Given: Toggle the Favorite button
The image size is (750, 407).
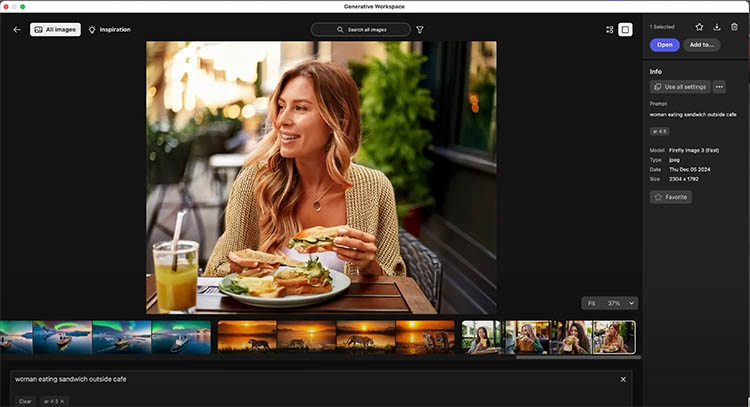Looking at the screenshot, I should pos(671,198).
